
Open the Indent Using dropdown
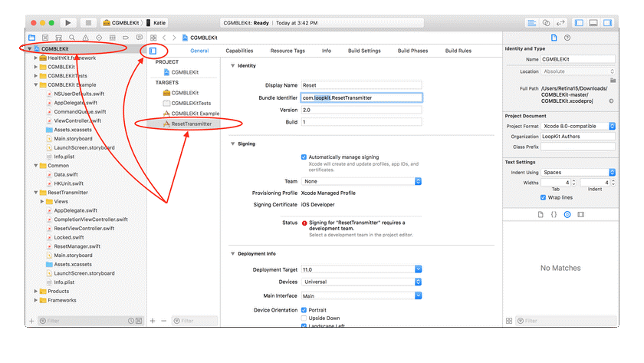(578, 172)
